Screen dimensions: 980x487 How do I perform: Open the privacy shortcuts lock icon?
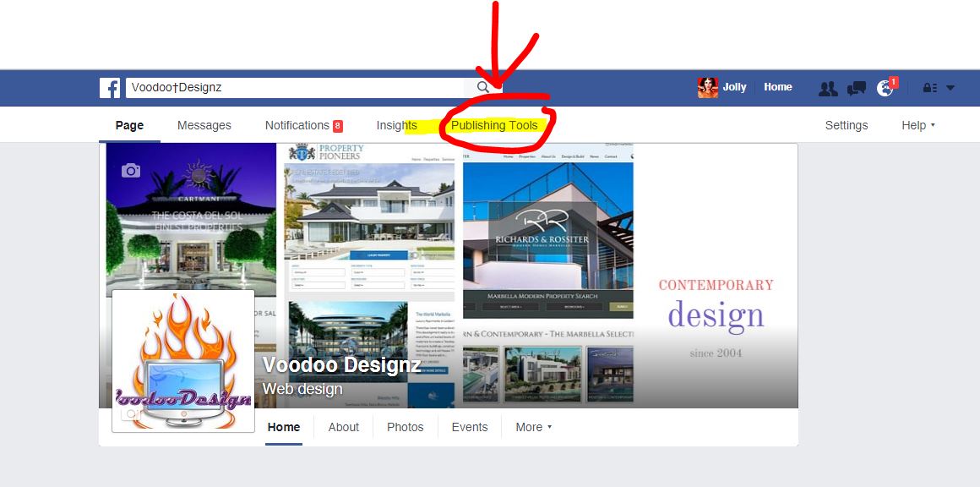pos(929,88)
